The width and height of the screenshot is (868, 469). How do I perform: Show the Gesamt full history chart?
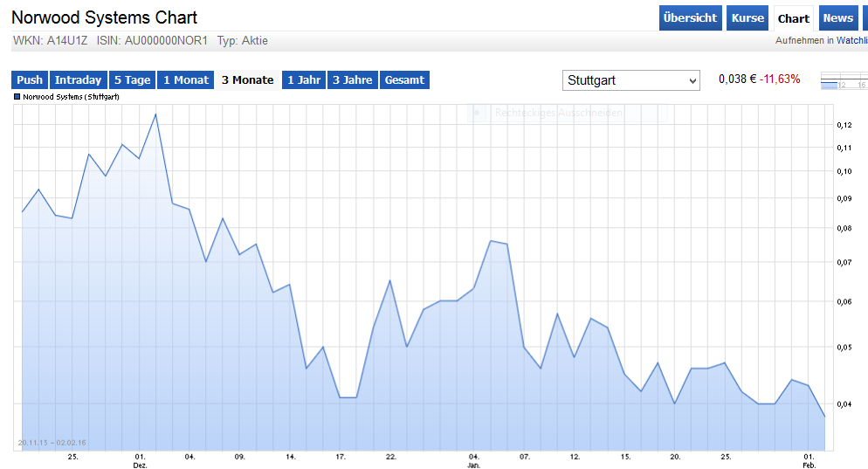404,80
